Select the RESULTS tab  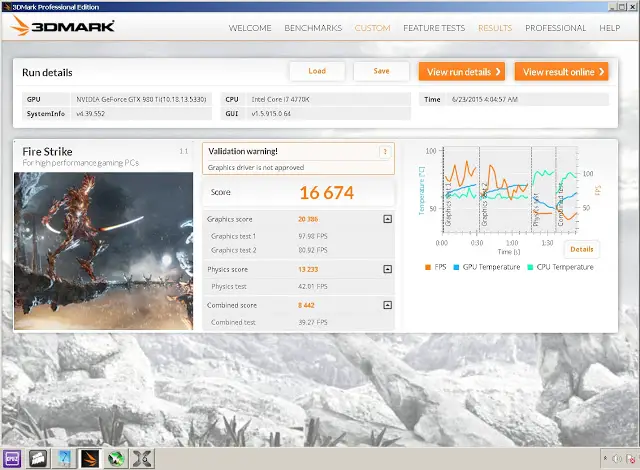coord(495,28)
